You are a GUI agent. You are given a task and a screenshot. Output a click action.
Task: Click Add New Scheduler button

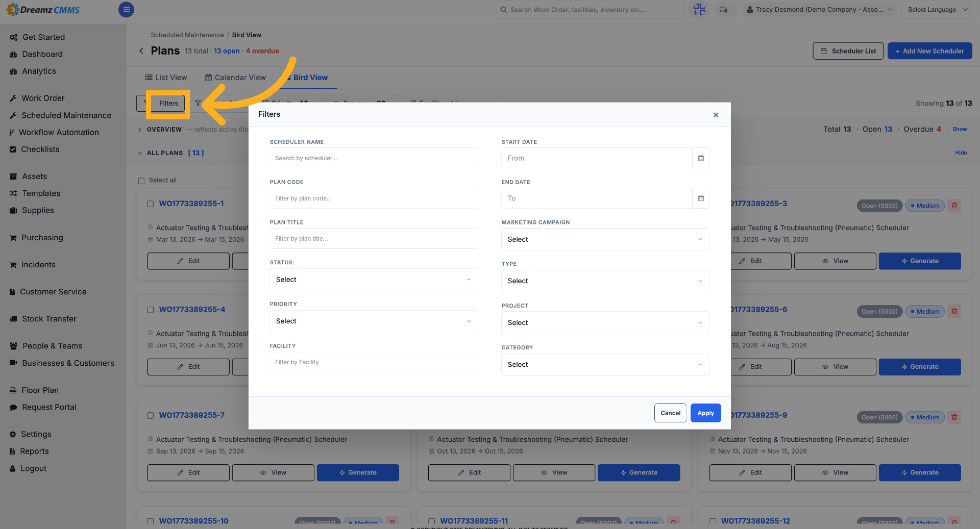pyautogui.click(x=929, y=51)
